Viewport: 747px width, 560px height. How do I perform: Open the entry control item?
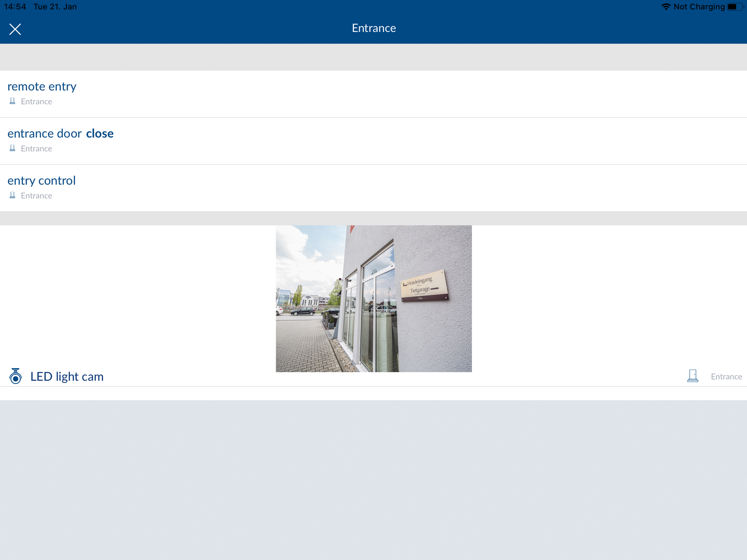pos(42,181)
